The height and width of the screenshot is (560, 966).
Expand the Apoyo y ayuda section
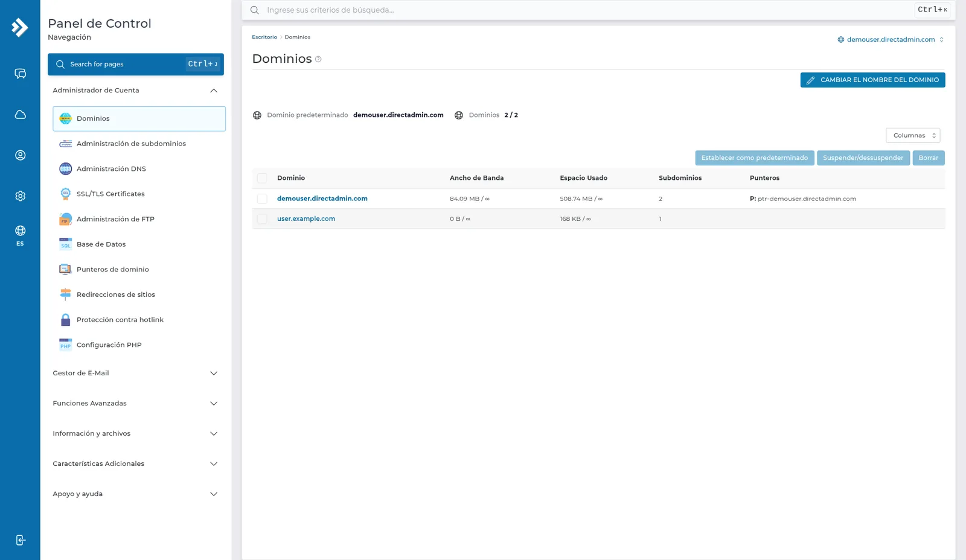136,494
